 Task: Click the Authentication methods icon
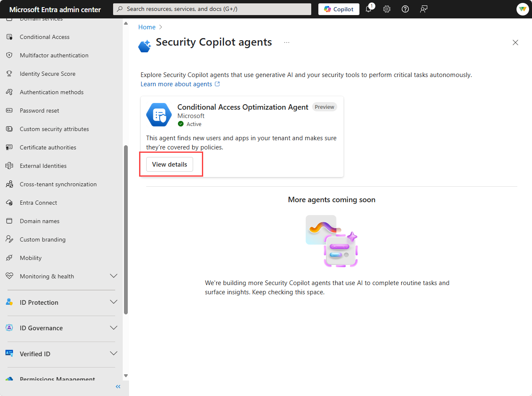coord(9,92)
